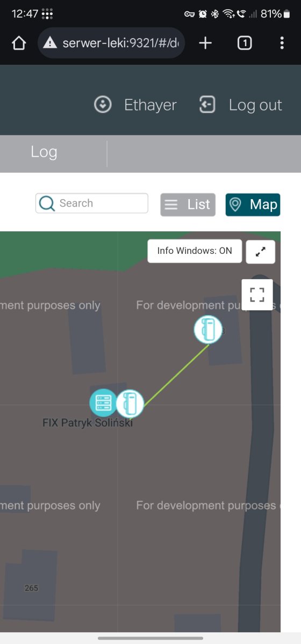Screen dimensions: 301x644
Task: Click the magnifier search icon
Action: tap(47, 203)
